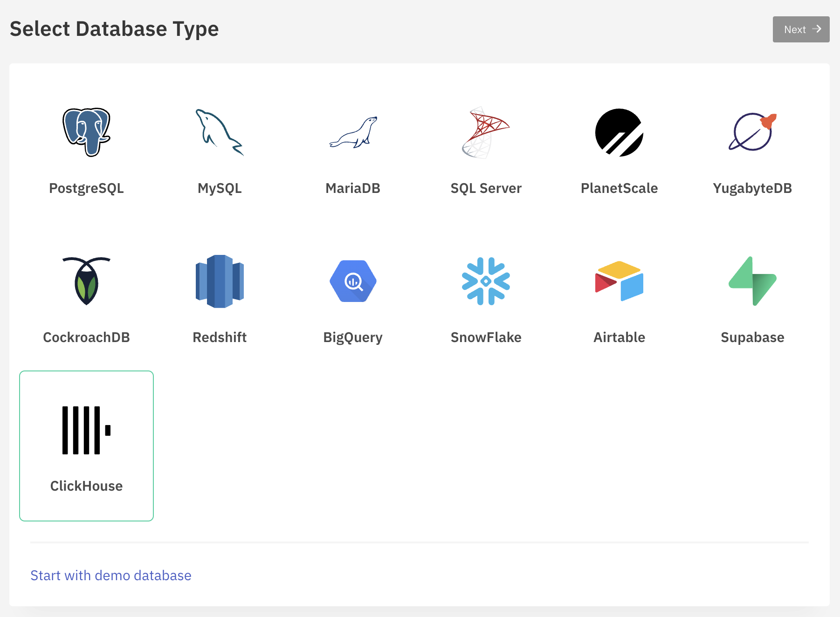
Task: Click the SQL Server label text
Action: click(x=486, y=188)
